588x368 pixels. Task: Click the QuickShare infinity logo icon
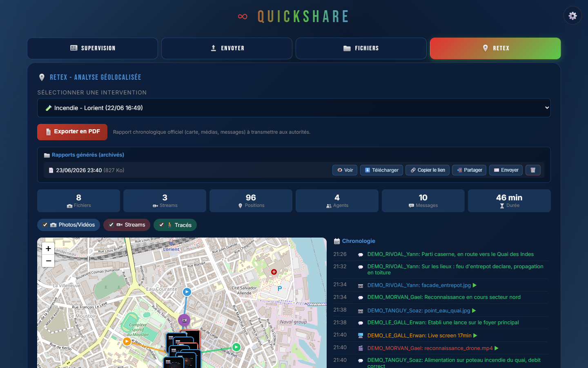(243, 17)
